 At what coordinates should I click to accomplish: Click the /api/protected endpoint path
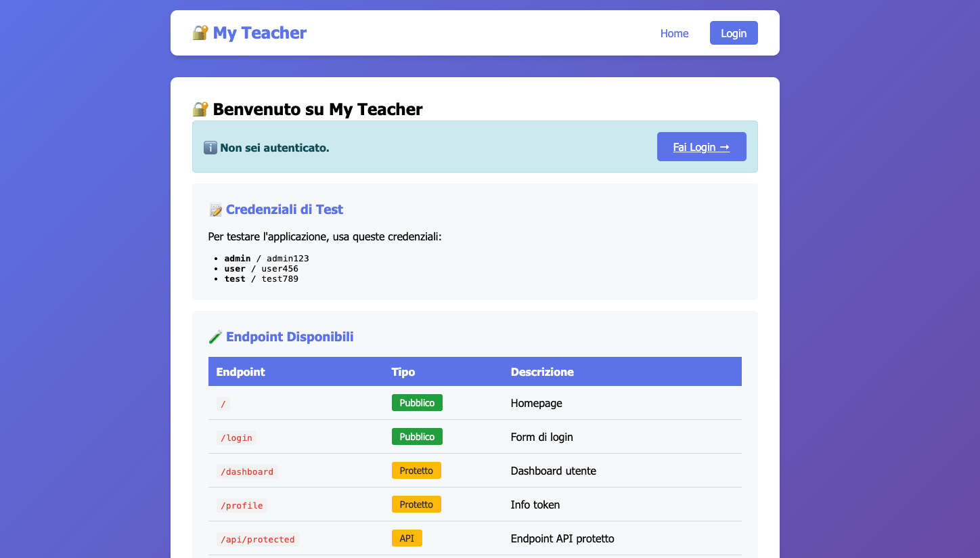tap(258, 539)
